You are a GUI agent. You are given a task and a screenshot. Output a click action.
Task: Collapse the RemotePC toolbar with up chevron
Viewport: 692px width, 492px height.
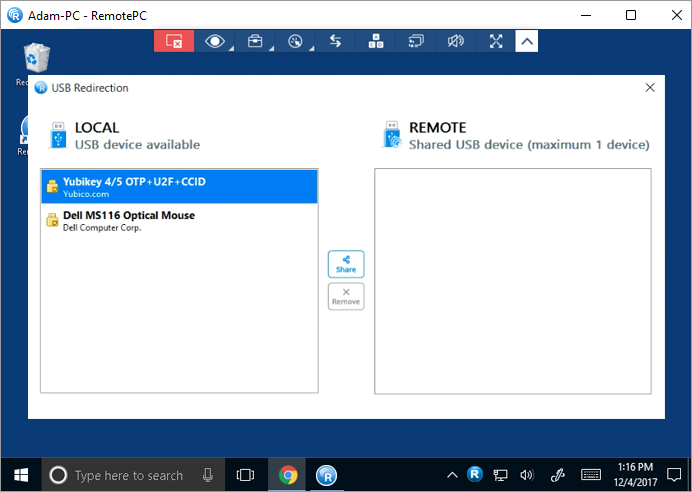coord(527,41)
